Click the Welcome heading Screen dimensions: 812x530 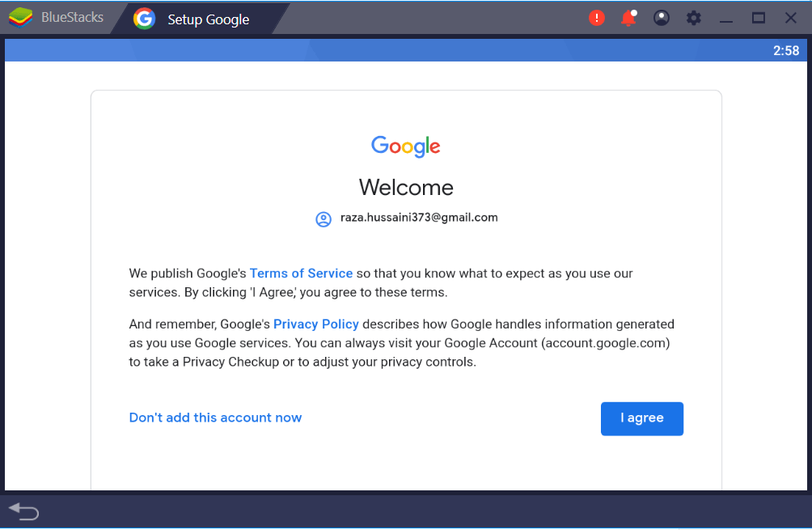click(x=406, y=188)
